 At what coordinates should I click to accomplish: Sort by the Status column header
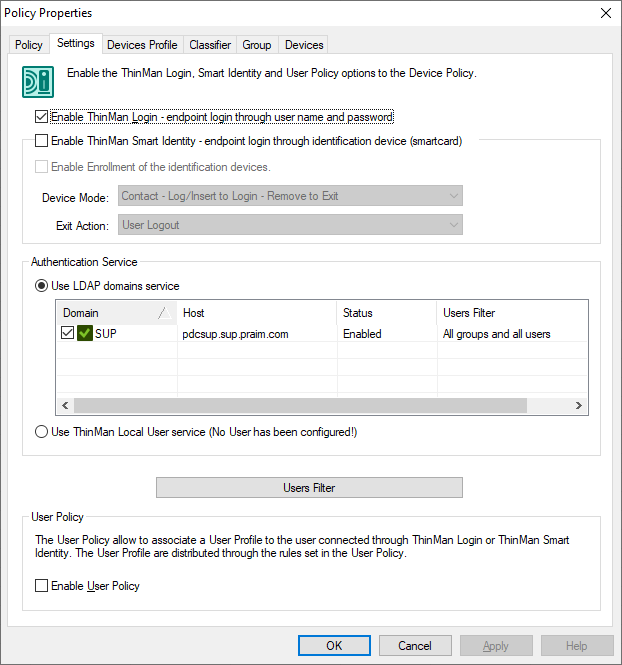point(387,313)
